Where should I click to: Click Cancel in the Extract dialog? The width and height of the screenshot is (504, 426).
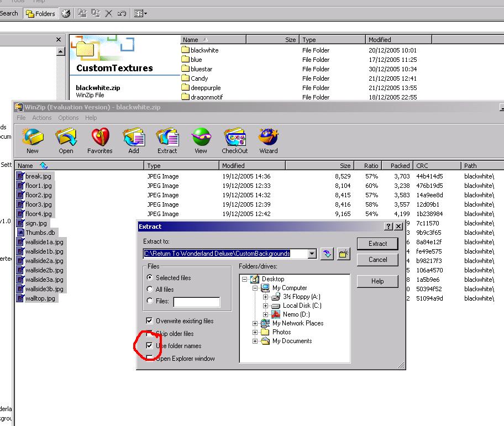click(x=377, y=260)
